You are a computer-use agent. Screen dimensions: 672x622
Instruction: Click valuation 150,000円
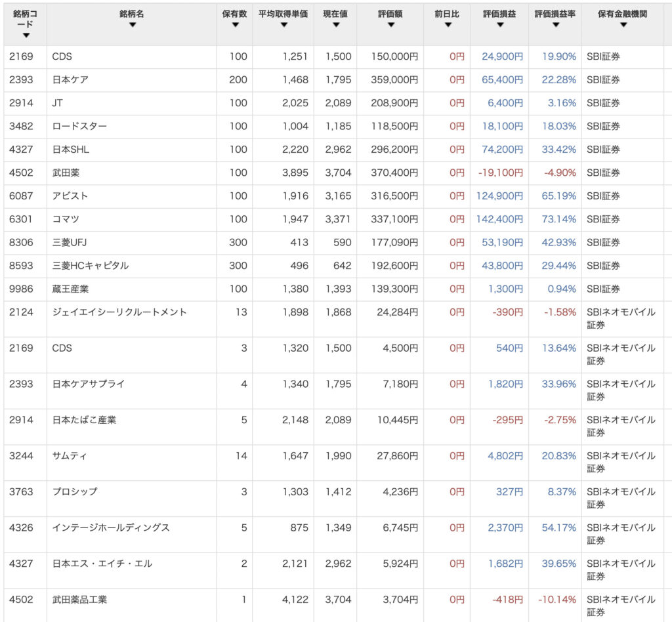point(394,56)
